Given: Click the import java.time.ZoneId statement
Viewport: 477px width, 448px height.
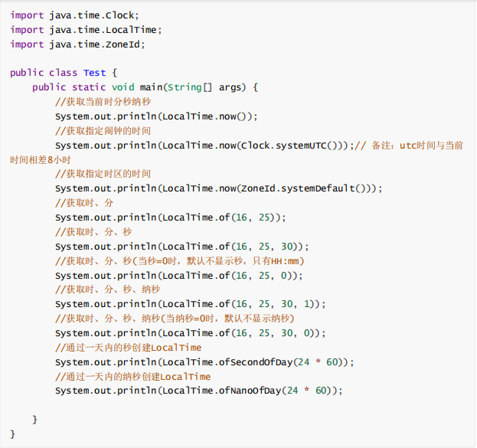Looking at the screenshot, I should tap(77, 44).
